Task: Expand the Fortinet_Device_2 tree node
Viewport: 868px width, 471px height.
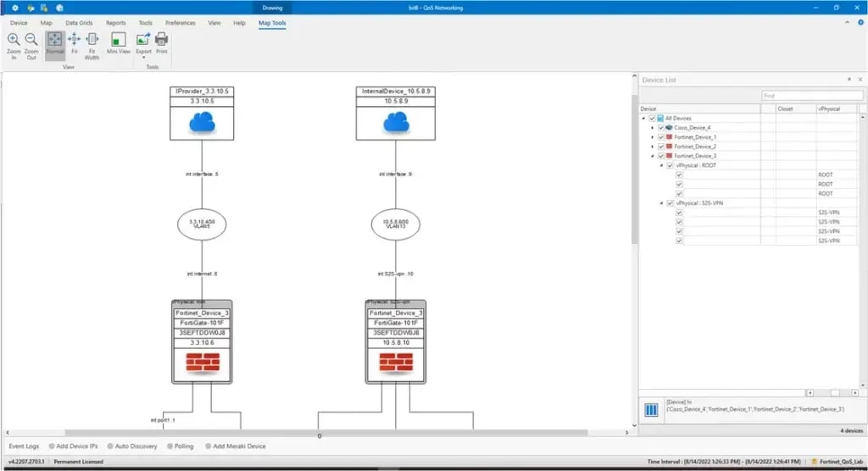Action: click(652, 147)
